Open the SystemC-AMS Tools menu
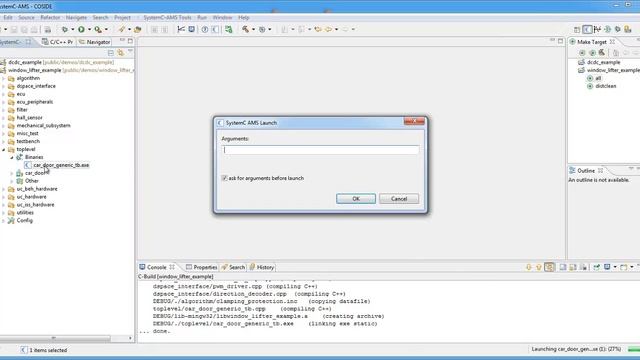This screenshot has width=640, height=360. (167, 18)
